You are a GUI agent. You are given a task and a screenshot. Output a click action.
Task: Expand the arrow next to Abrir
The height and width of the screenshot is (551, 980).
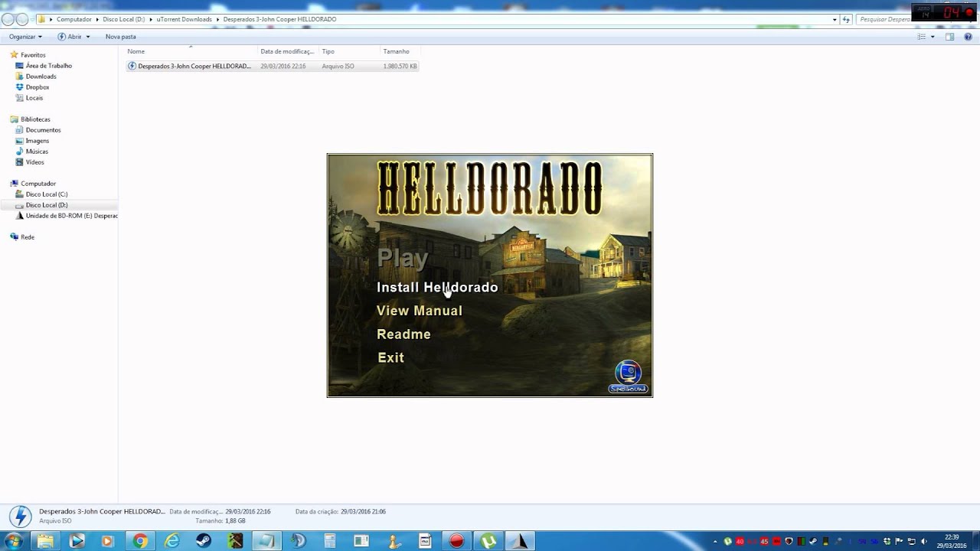[x=88, y=37]
